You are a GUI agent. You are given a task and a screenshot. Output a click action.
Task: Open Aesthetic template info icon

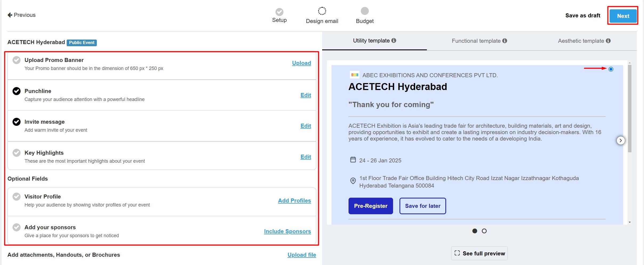[608, 41]
